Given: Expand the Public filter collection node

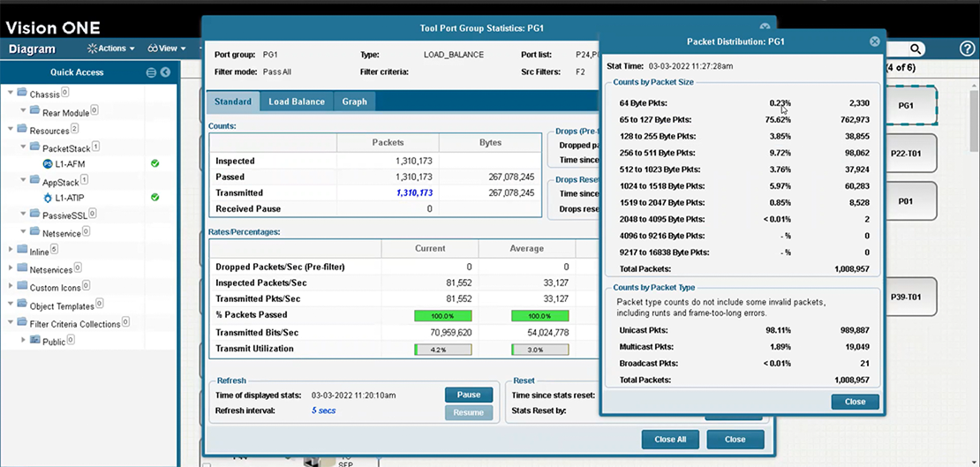Looking at the screenshot, I should click(23, 341).
